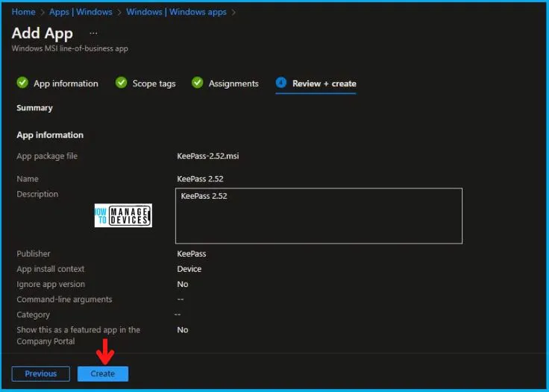Click the Category label

tap(34, 315)
